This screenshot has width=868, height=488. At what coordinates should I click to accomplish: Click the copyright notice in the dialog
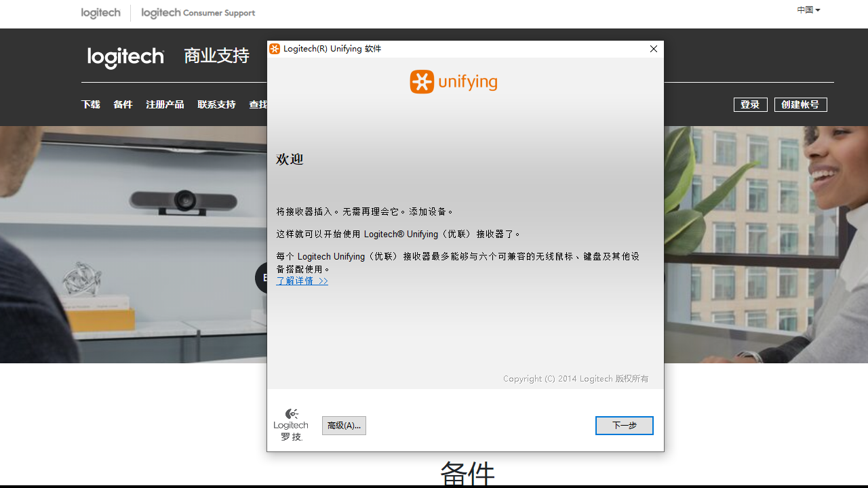pos(575,378)
